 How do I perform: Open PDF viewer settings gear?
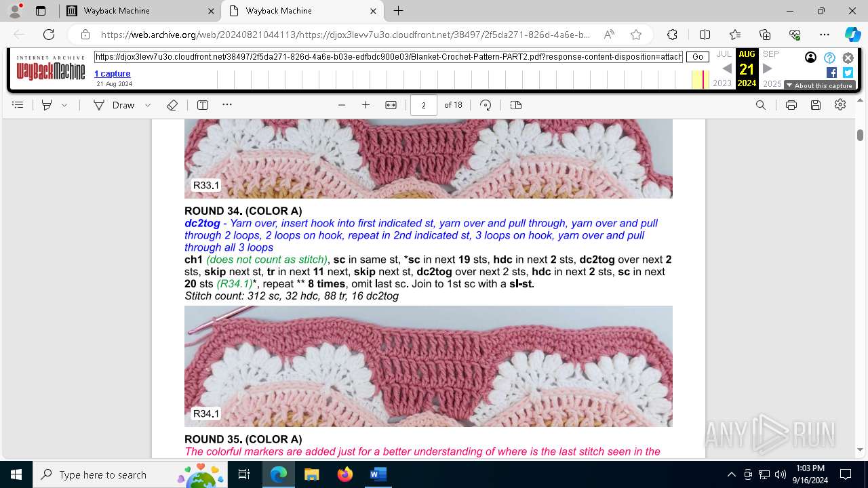coord(840,105)
